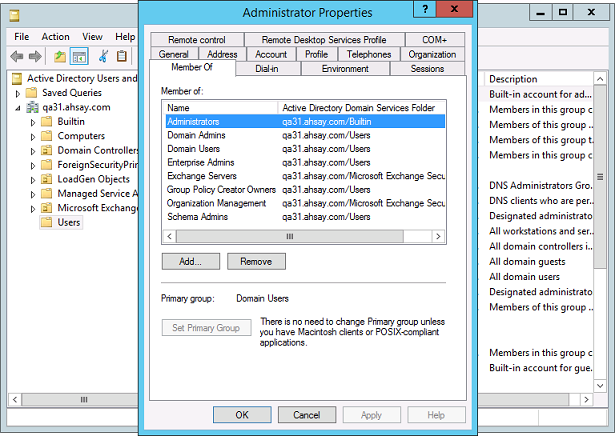Expand the Builtin container
This screenshot has width=615, height=436.
tap(32, 122)
